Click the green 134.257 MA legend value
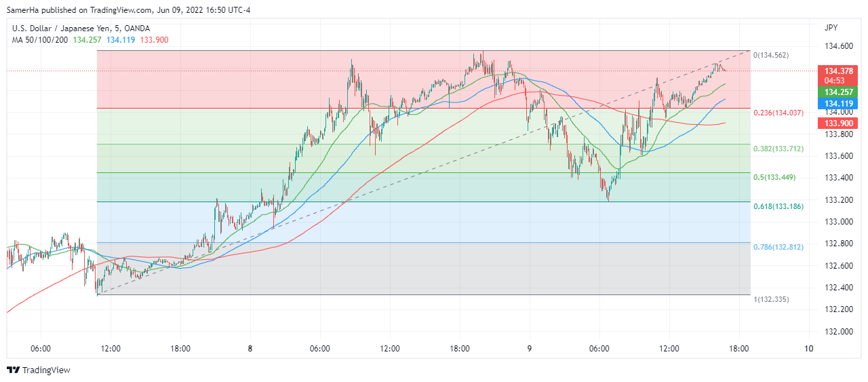Screen dimensions: 868x382 pos(87,40)
